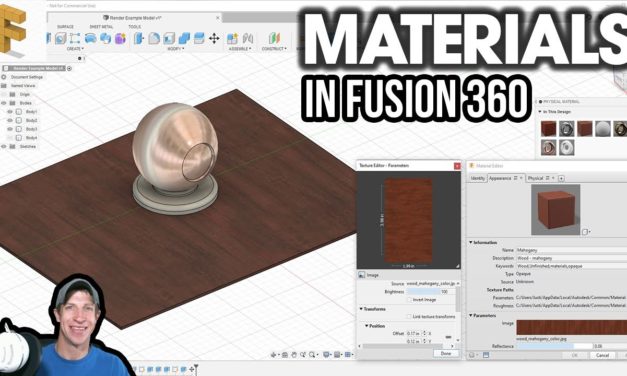Select the Split Body tool icon
627x376 pixels.
pyautogui.click(x=199, y=38)
